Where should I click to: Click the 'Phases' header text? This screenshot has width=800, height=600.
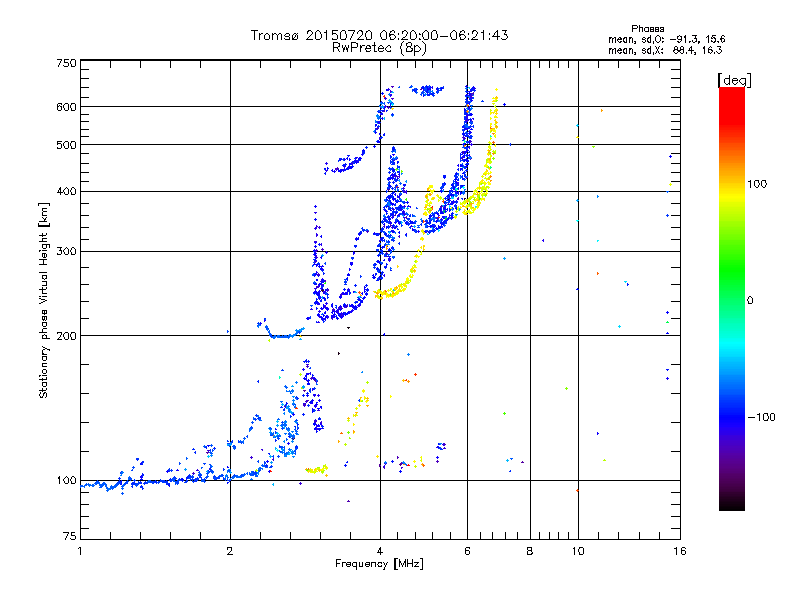pyautogui.click(x=647, y=29)
